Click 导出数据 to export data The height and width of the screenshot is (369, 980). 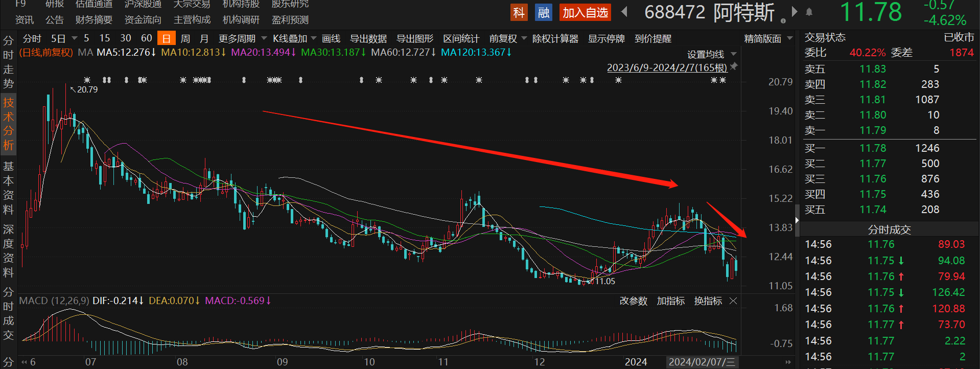click(x=368, y=39)
